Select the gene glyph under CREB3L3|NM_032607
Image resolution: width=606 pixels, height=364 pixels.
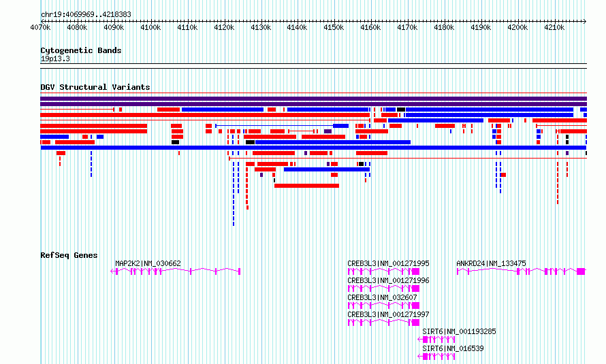coord(383,305)
